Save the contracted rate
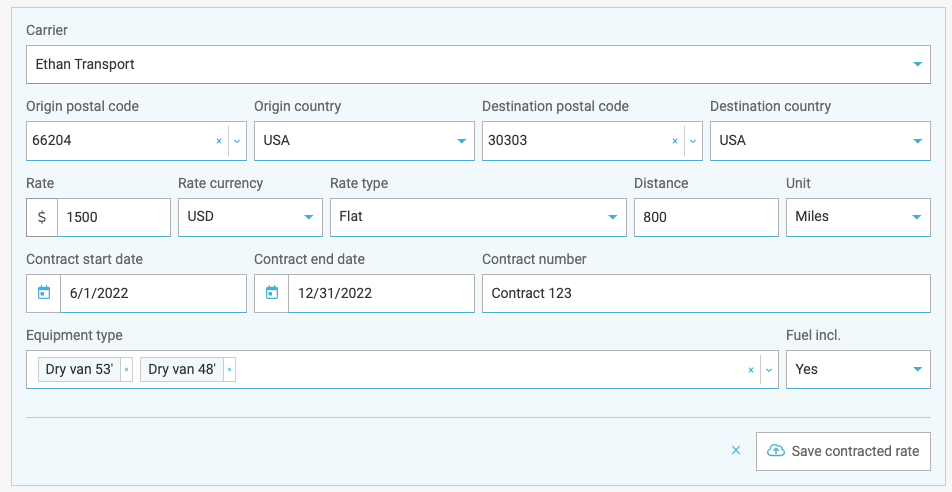952x492 pixels. click(x=843, y=451)
